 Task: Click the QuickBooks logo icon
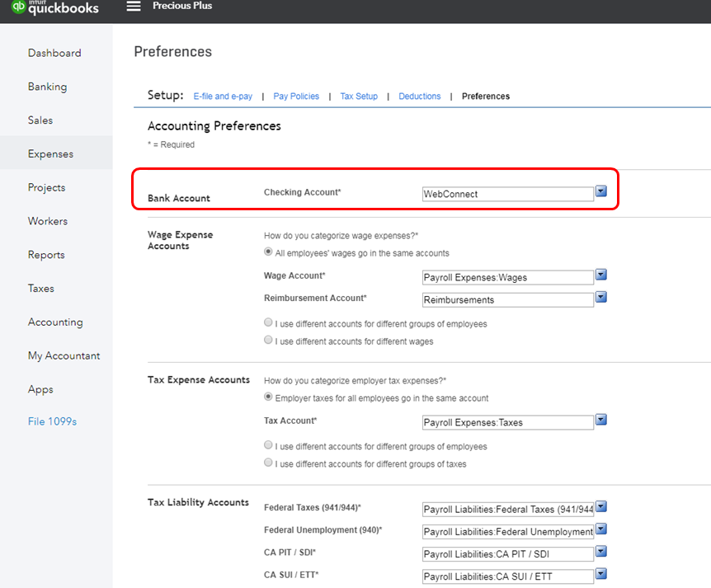pyautogui.click(x=17, y=7)
